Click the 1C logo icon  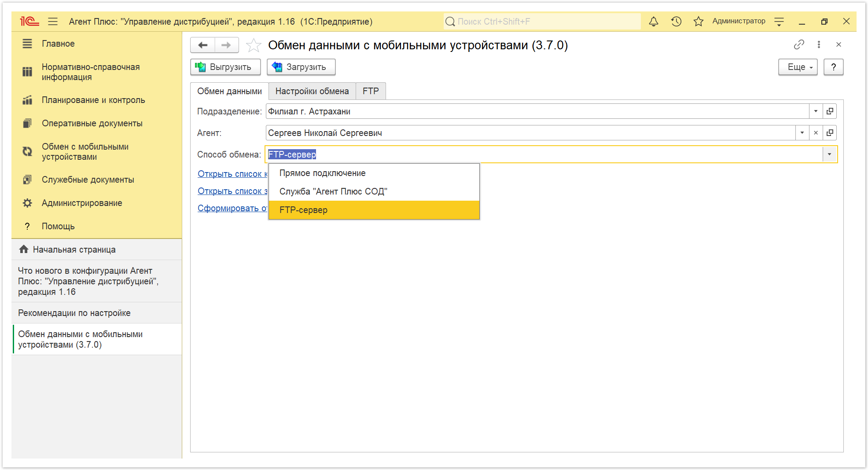(29, 21)
